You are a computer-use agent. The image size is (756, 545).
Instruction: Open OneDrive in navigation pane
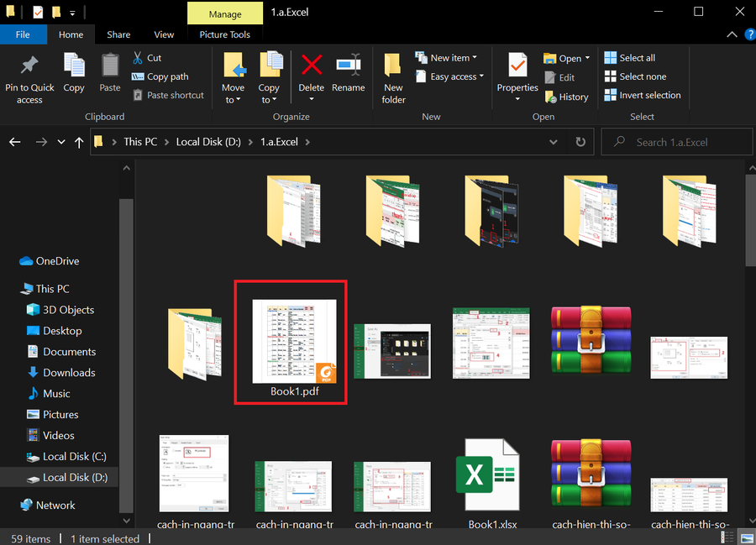[49, 261]
